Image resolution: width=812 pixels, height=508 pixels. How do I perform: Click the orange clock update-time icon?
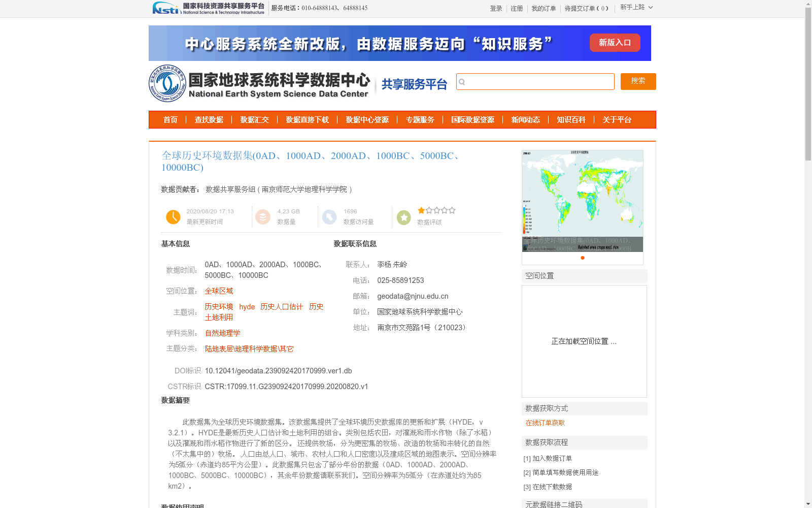click(173, 217)
